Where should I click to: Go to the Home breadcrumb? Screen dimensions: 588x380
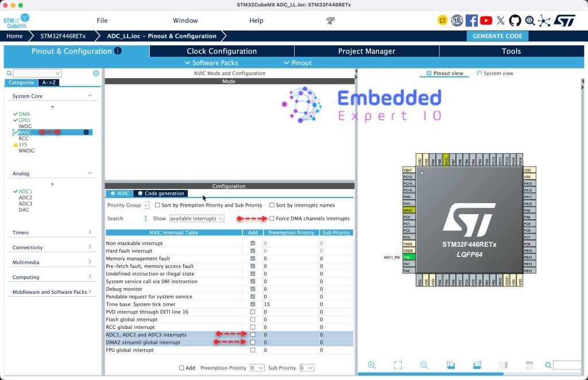[14, 36]
